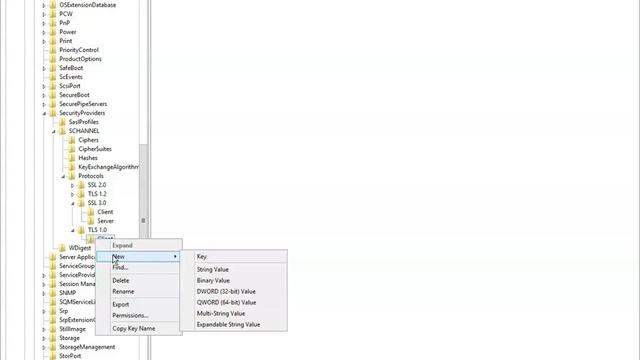Screen dimensions: 640x360
Task: Expand the SafeBoot key
Action: 44,68
